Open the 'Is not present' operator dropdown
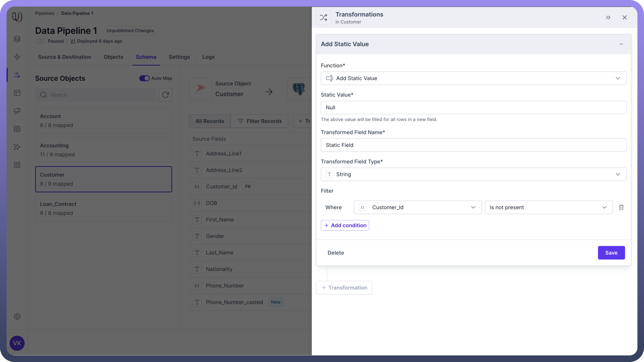 click(549, 207)
